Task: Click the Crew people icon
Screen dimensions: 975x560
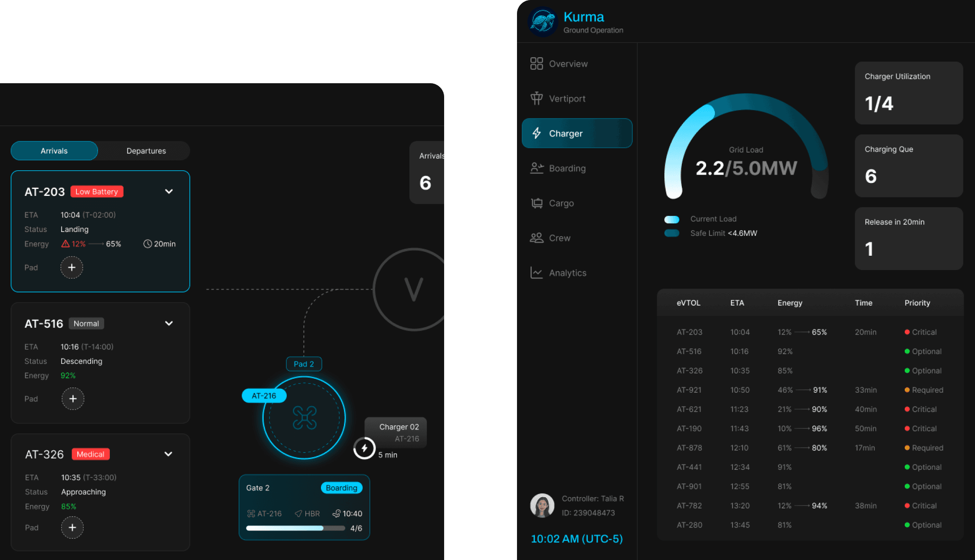Action: (x=537, y=238)
